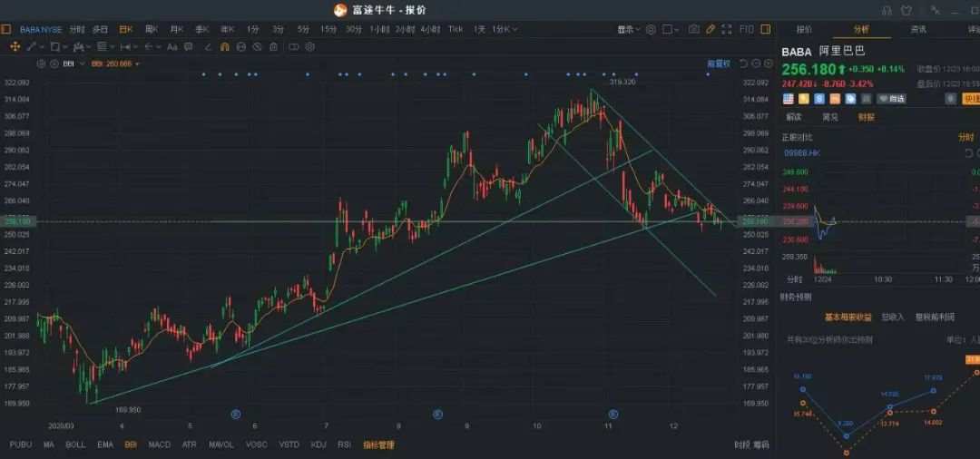Viewport: 980px width, 459px height.
Task: Open the 简况 company profile subtab
Action: tap(830, 117)
